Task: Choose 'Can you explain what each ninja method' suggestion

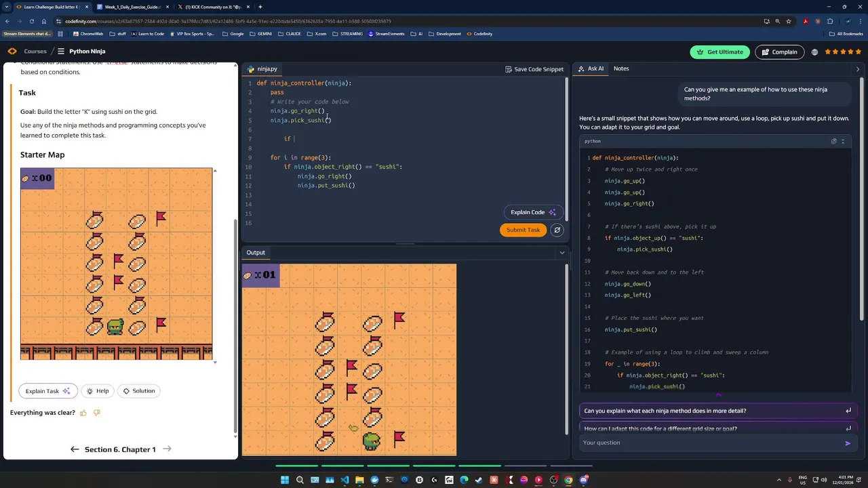Action: click(x=718, y=411)
